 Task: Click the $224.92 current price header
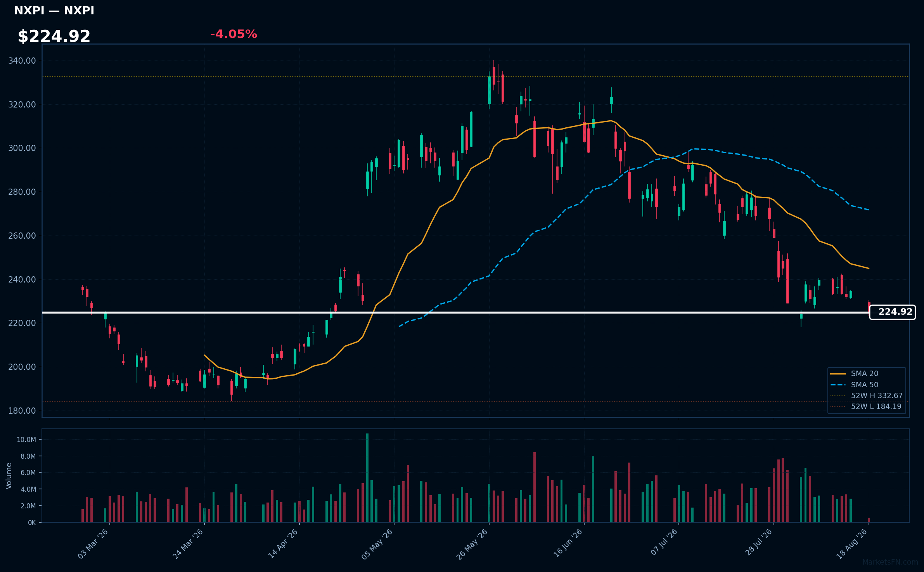(x=54, y=36)
